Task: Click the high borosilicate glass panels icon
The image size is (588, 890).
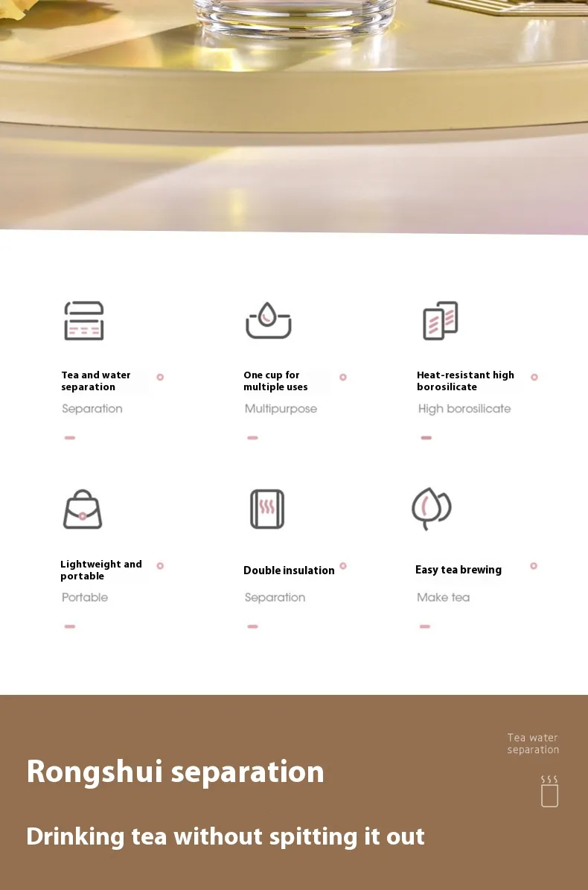Action: coord(440,321)
